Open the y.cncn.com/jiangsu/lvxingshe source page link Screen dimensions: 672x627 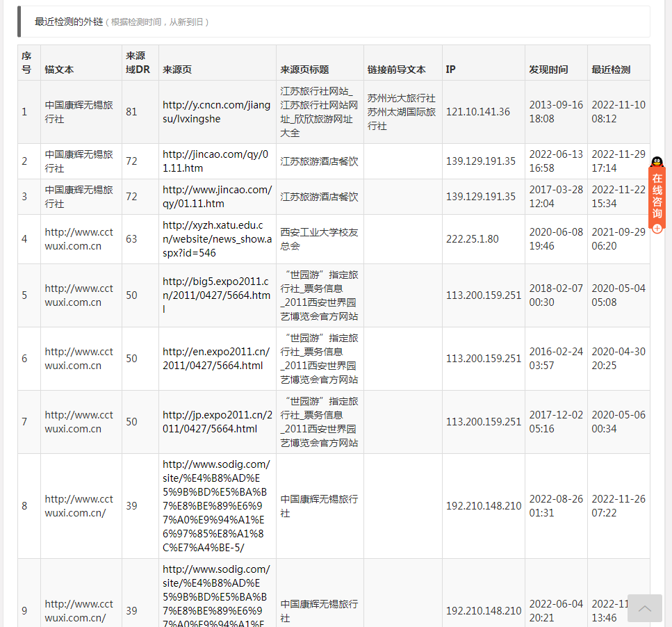(x=216, y=112)
